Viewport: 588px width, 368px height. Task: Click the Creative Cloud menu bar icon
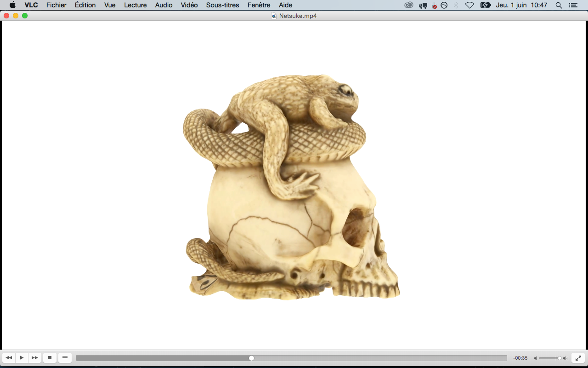pyautogui.click(x=409, y=5)
